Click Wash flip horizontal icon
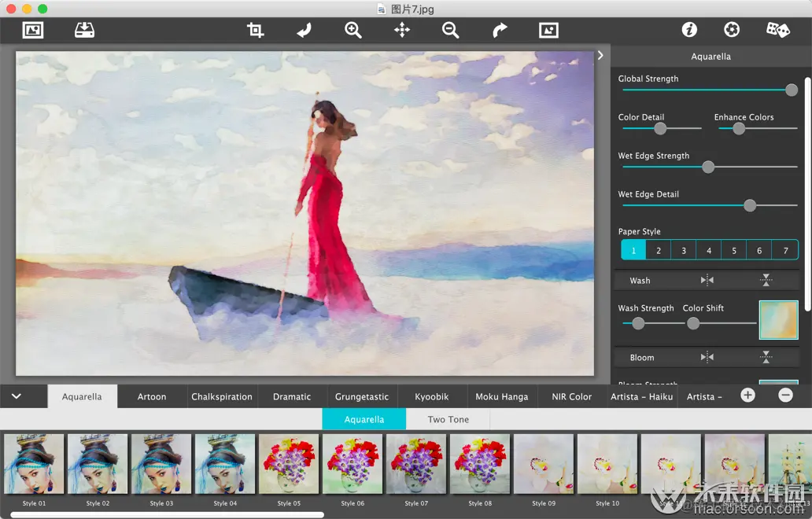812x519 pixels. pos(707,280)
